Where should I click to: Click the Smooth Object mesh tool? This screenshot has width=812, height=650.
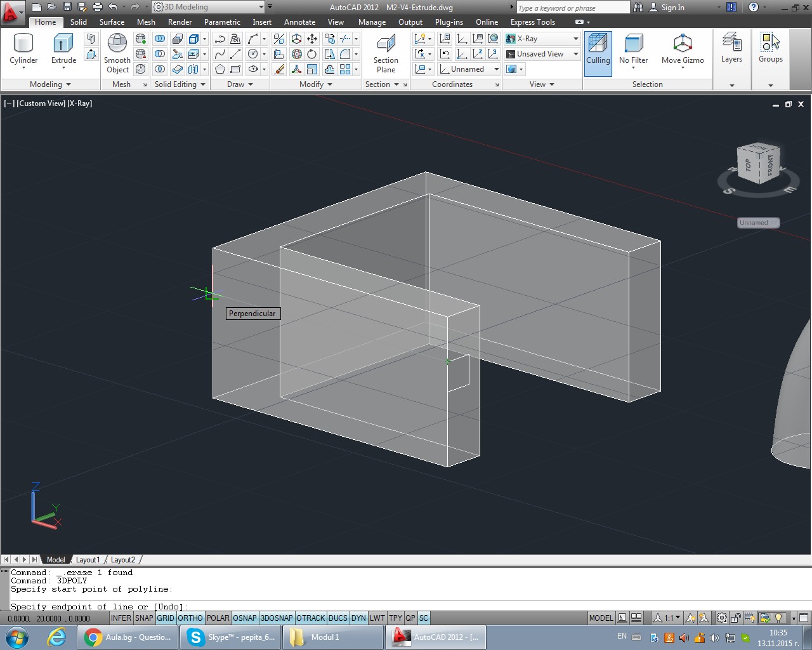point(117,53)
